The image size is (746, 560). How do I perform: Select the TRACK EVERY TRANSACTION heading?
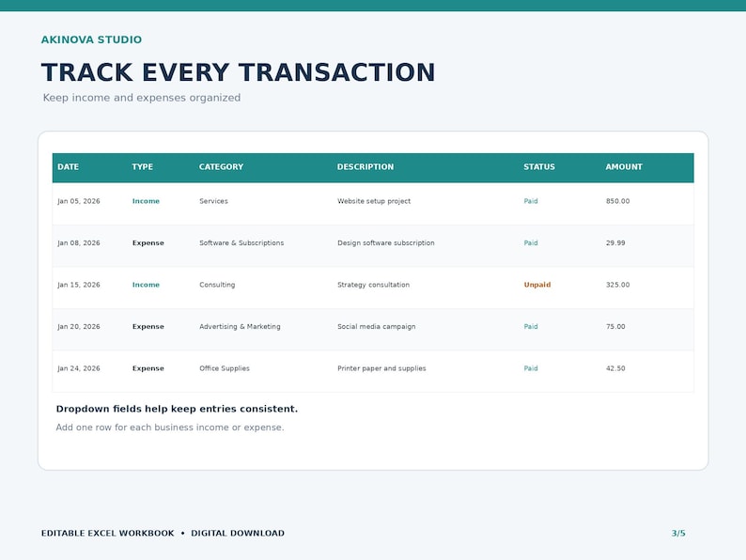[x=239, y=72]
